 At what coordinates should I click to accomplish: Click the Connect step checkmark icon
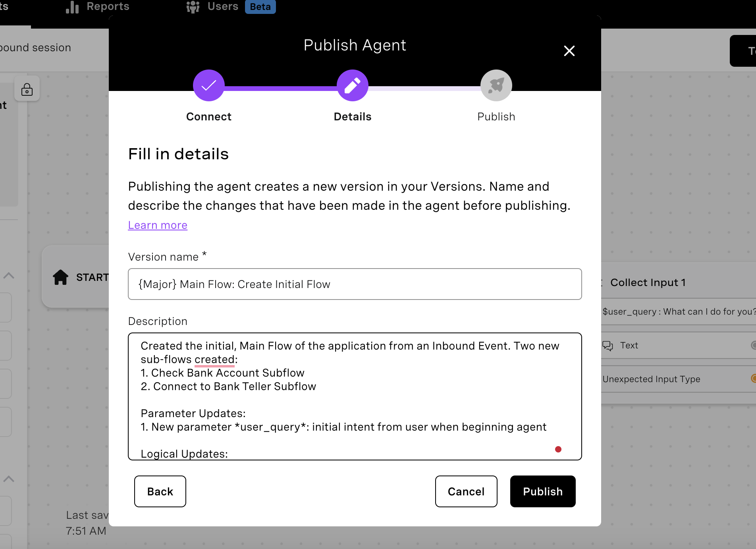(208, 85)
